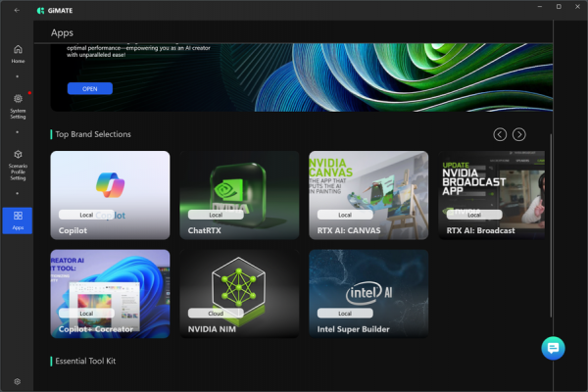
Task: Show previous Top Brand Selections with left arrow
Action: coord(500,134)
